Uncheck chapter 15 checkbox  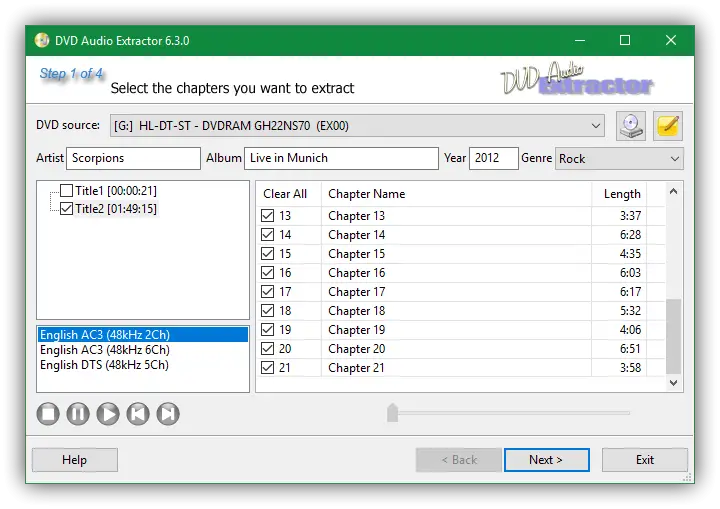(x=267, y=254)
